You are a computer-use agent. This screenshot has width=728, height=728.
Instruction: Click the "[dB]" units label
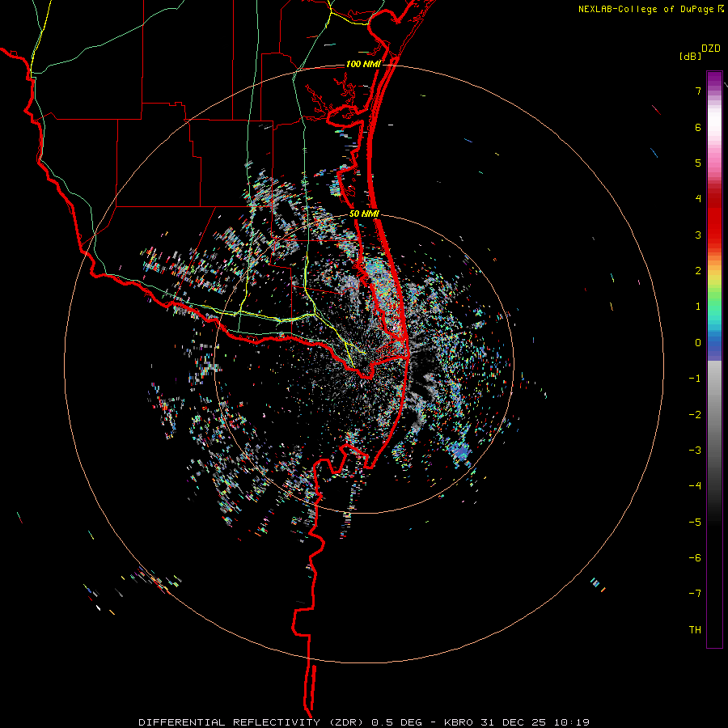(690, 56)
